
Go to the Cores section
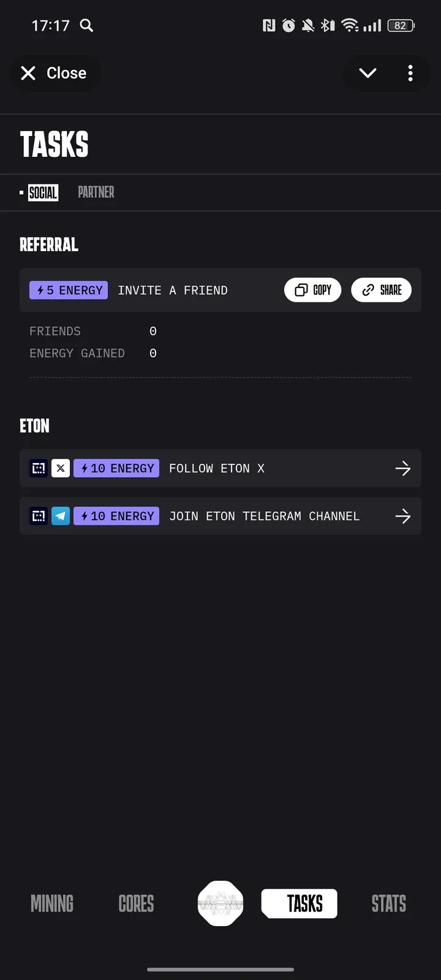coord(136,903)
